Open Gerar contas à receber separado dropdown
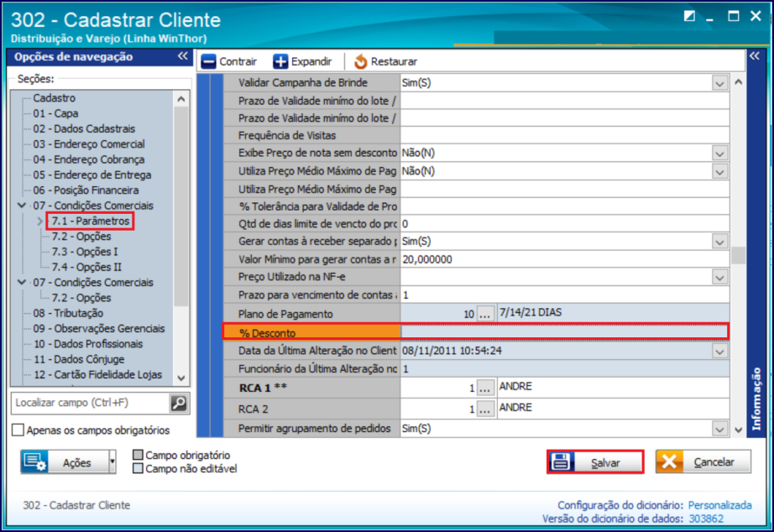This screenshot has width=774, height=532. 719,242
